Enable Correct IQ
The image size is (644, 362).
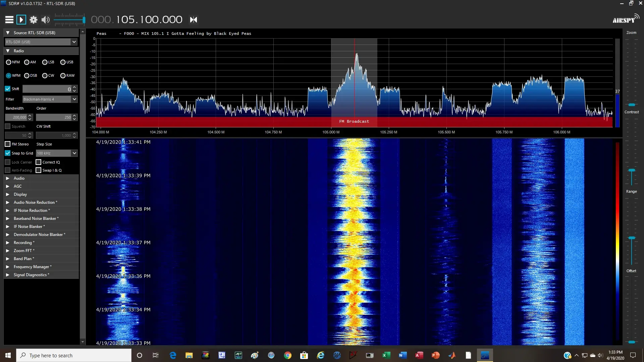(39, 162)
